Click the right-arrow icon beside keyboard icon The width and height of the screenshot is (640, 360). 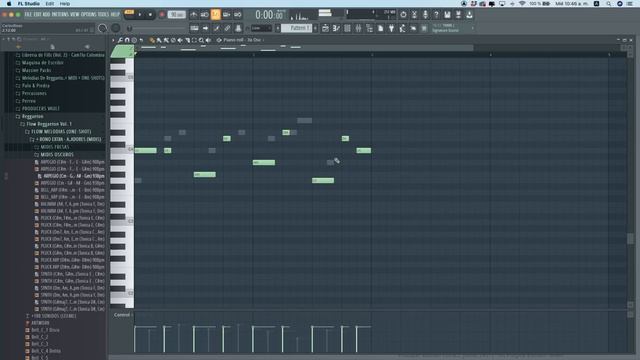[205, 28]
